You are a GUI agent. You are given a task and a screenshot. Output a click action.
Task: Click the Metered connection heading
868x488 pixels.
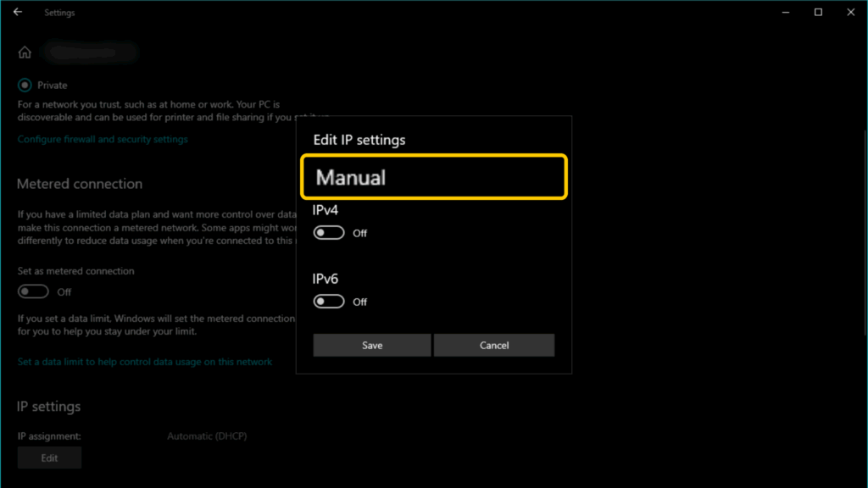coord(80,184)
